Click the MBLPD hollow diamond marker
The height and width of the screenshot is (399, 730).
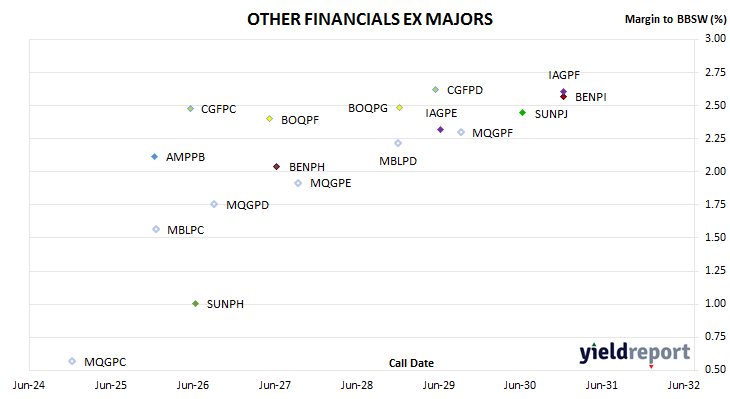(x=398, y=143)
